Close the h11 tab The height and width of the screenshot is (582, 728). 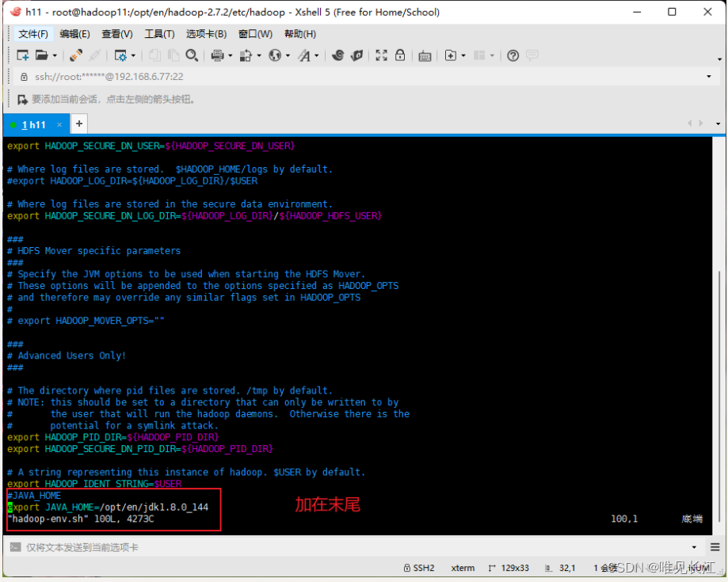point(59,124)
